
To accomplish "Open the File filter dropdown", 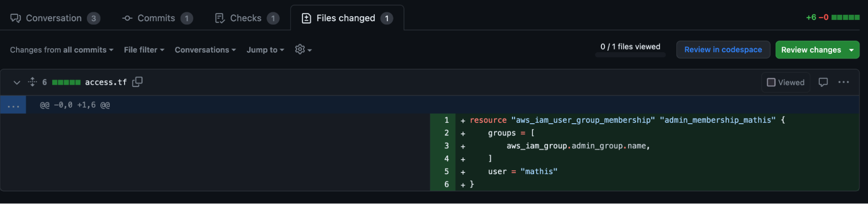I will [144, 50].
